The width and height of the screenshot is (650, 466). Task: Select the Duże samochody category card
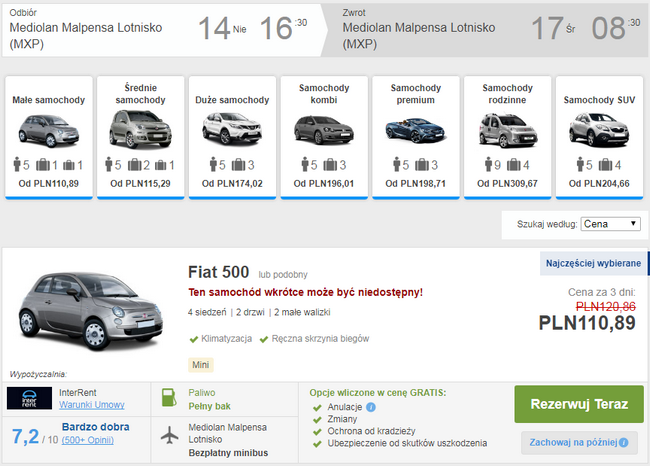(232, 137)
